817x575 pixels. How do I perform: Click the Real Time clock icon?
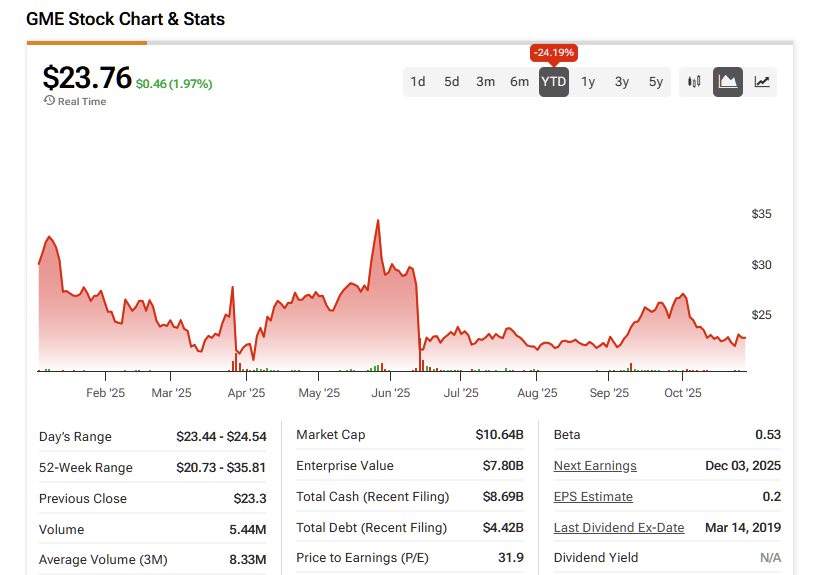[x=49, y=101]
